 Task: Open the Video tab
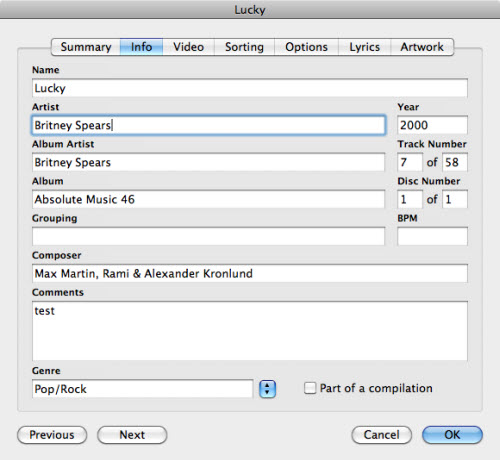[188, 47]
